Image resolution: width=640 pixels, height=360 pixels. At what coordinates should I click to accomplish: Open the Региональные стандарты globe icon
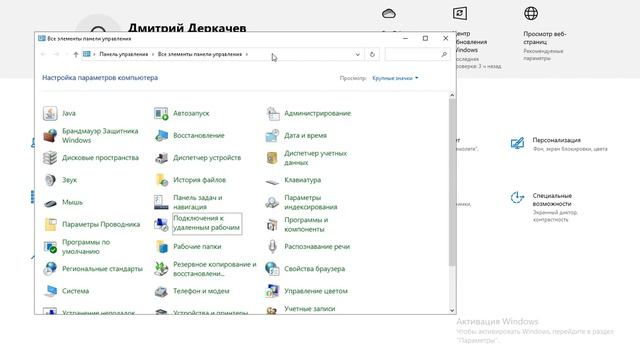point(50,269)
